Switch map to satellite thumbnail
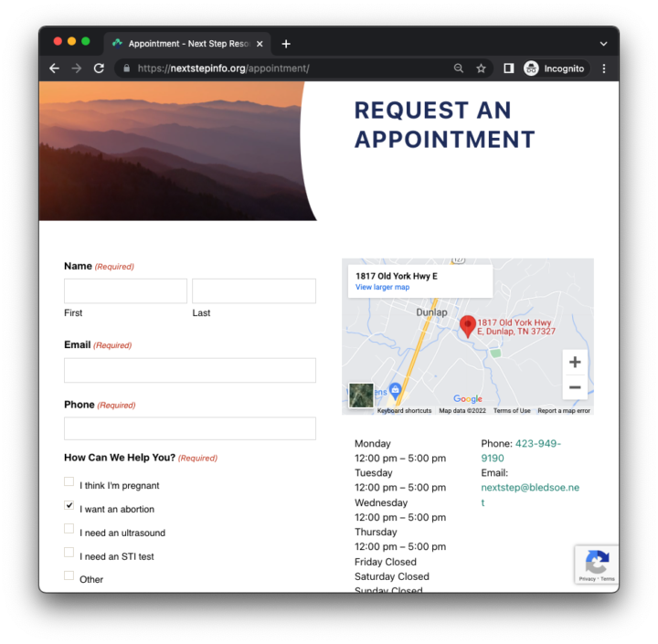This screenshot has height=644, width=658. point(361,396)
